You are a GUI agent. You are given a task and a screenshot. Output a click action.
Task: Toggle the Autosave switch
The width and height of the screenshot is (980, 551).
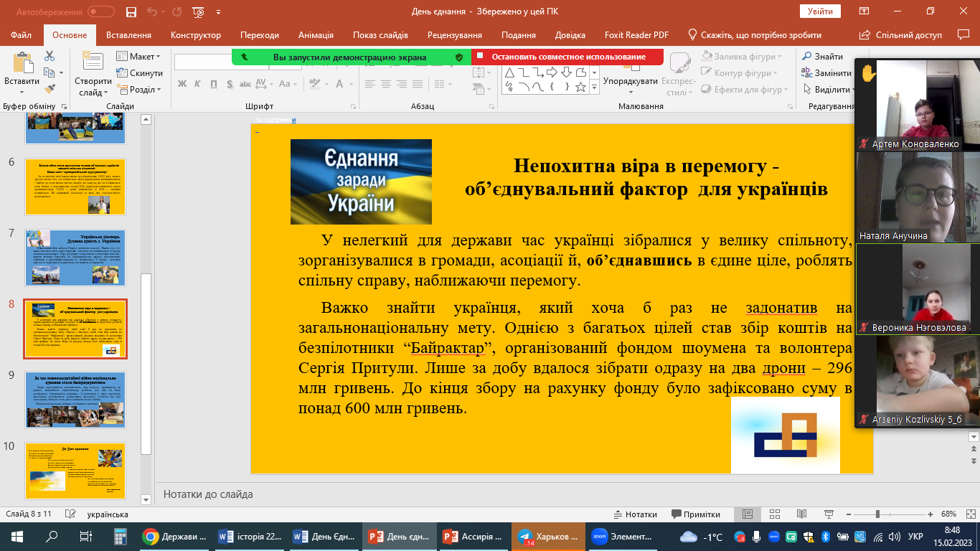pos(101,12)
